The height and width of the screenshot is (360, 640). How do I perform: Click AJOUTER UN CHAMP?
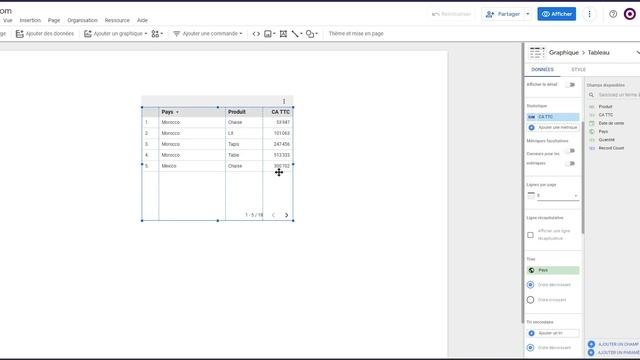[614, 344]
